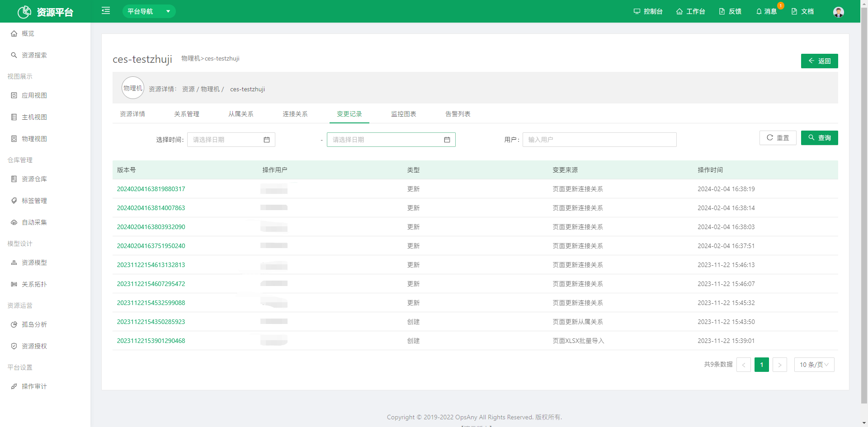Click the resource platform logo icon
This screenshot has height=427, width=868.
tap(24, 12)
